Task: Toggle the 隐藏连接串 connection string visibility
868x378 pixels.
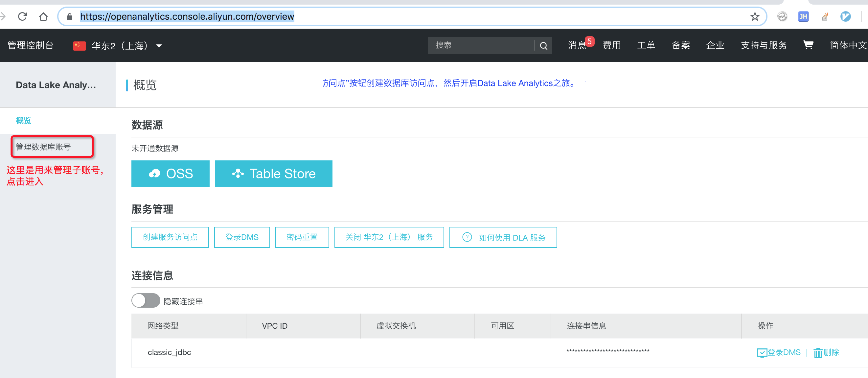Action: (x=145, y=301)
